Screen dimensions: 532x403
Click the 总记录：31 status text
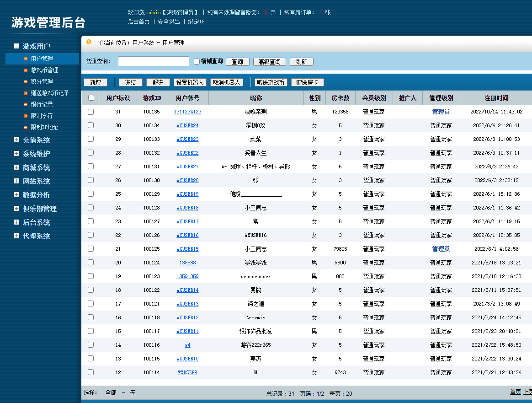280,394
